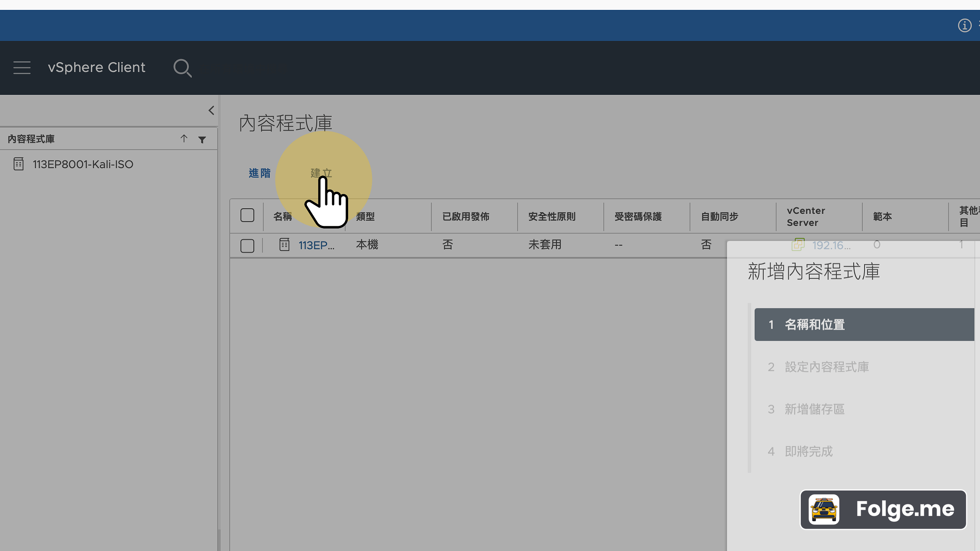Select 113EP8001-Kali-ISO in the sidebar tree
Viewport: 980px width, 551px height.
(84, 164)
